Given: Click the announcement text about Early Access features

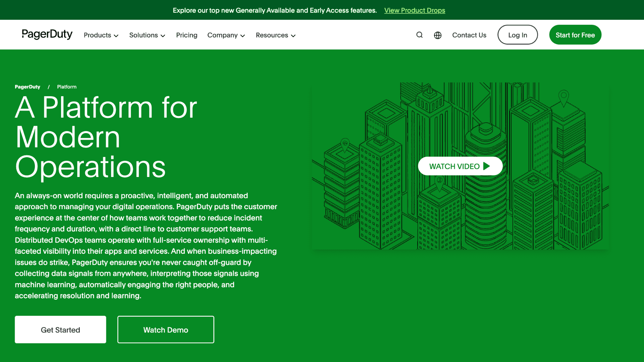Looking at the screenshot, I should (x=275, y=10).
